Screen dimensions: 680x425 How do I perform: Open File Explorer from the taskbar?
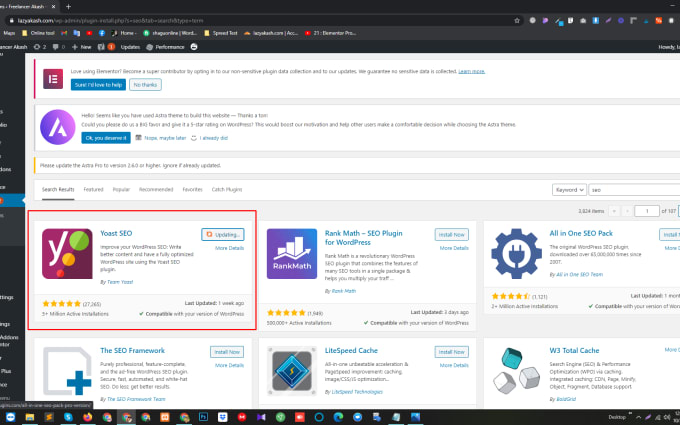(x=30, y=417)
